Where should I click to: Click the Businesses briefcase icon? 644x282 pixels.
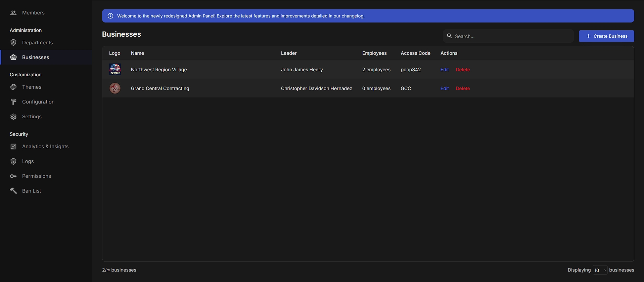coord(13,57)
